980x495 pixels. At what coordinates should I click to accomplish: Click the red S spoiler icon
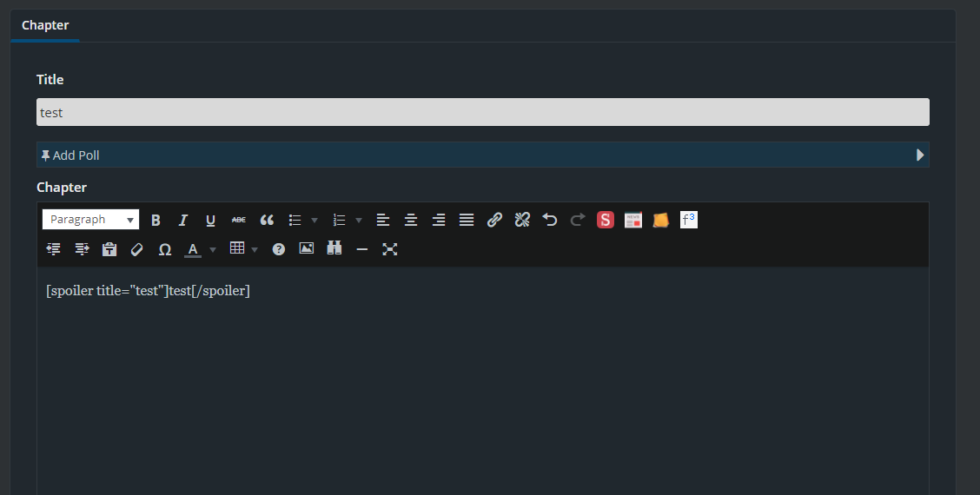[606, 221]
